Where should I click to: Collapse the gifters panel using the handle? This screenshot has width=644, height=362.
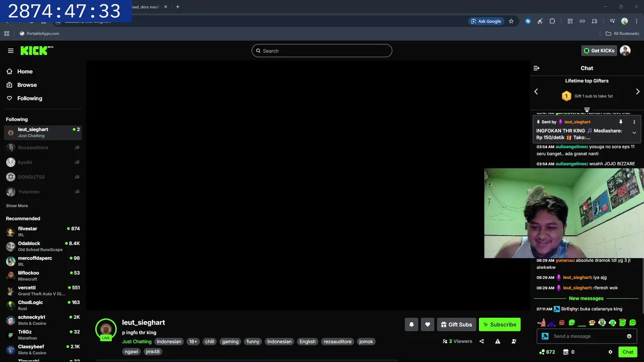pyautogui.click(x=587, y=109)
